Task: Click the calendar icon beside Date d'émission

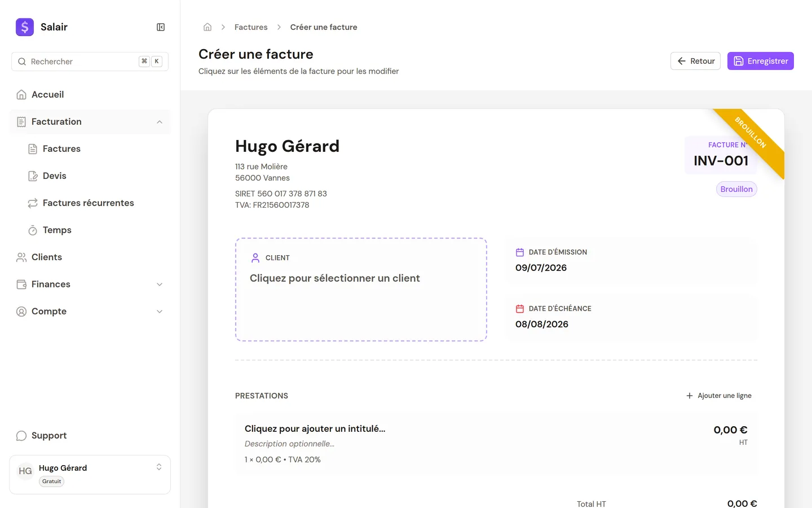Action: tap(520, 252)
